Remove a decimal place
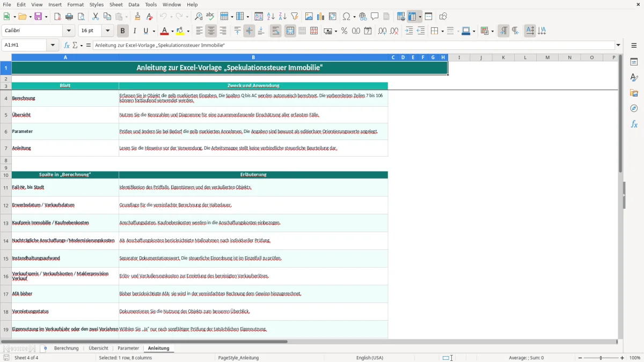The height and width of the screenshot is (362, 644). tap(394, 31)
